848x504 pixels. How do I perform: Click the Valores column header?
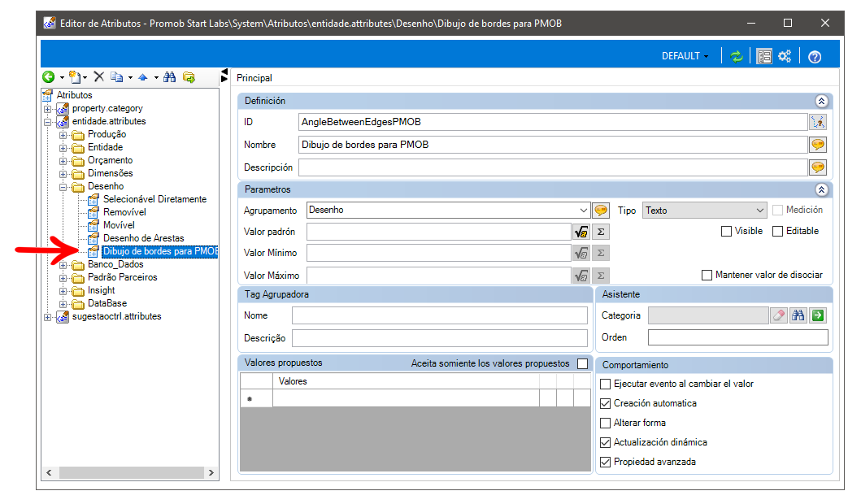[406, 381]
